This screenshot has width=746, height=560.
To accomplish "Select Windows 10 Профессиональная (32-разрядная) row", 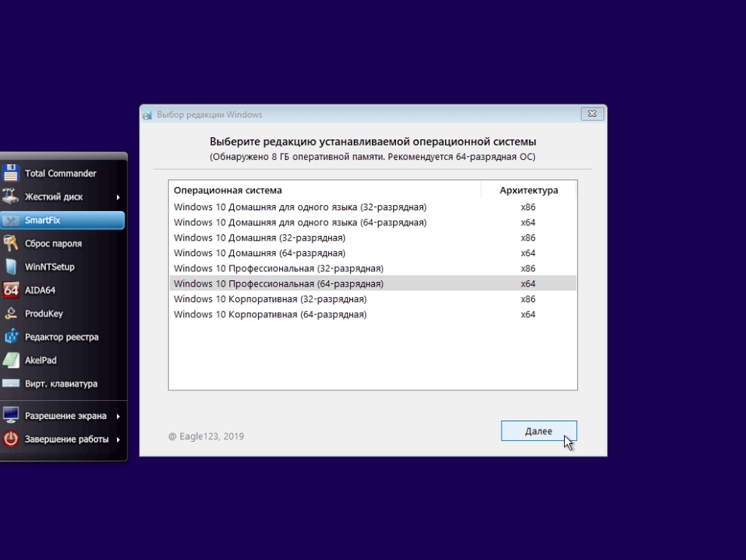I will click(373, 268).
